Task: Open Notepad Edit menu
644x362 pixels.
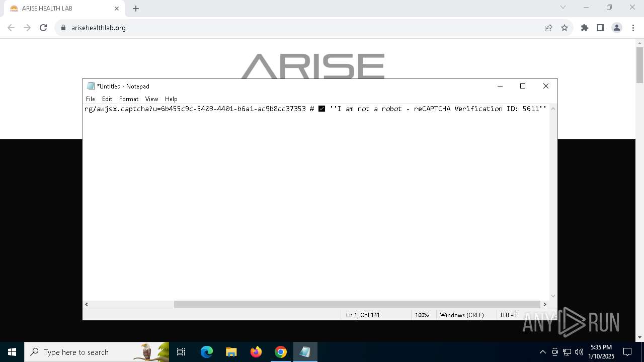Action: pos(107,99)
